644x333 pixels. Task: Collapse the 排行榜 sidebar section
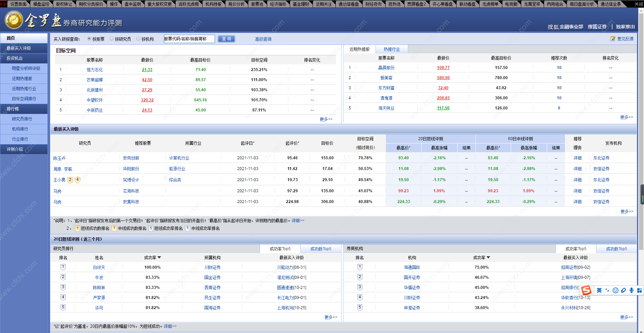pos(24,109)
